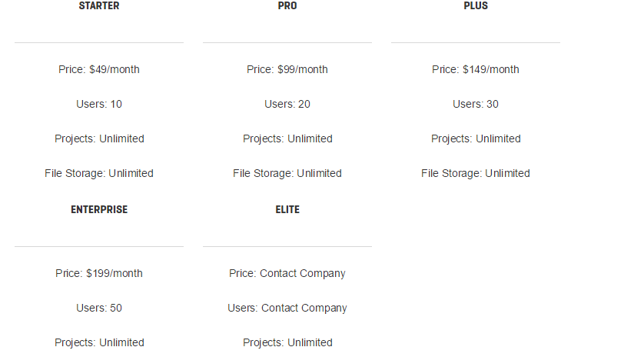This screenshot has height=357, width=644.
Task: Click Price: Contact Company under ELITE
Action: [x=287, y=273]
